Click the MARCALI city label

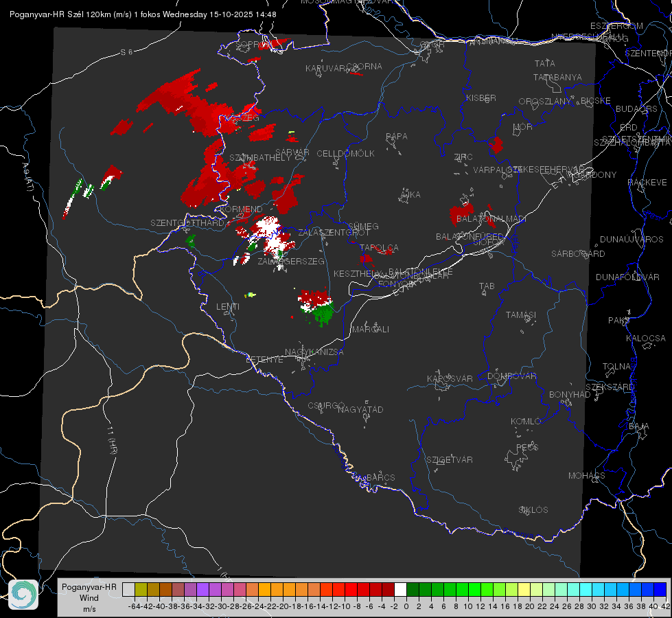371,330
